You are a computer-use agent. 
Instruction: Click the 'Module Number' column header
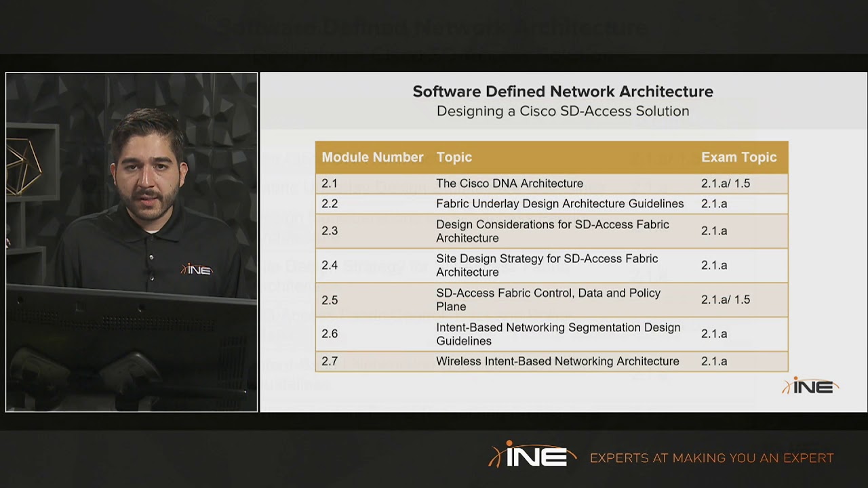click(x=372, y=157)
